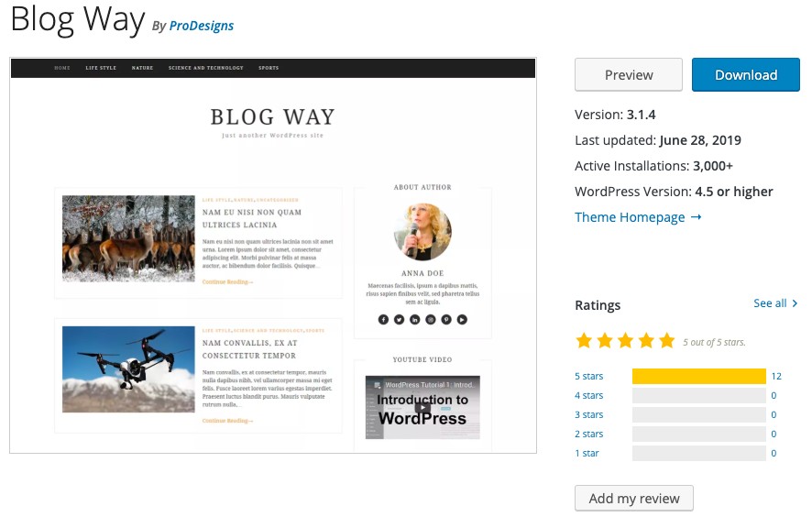Viewport: 812px width, 517px height.
Task: Click the Twitter icon in author box
Action: pos(399,320)
